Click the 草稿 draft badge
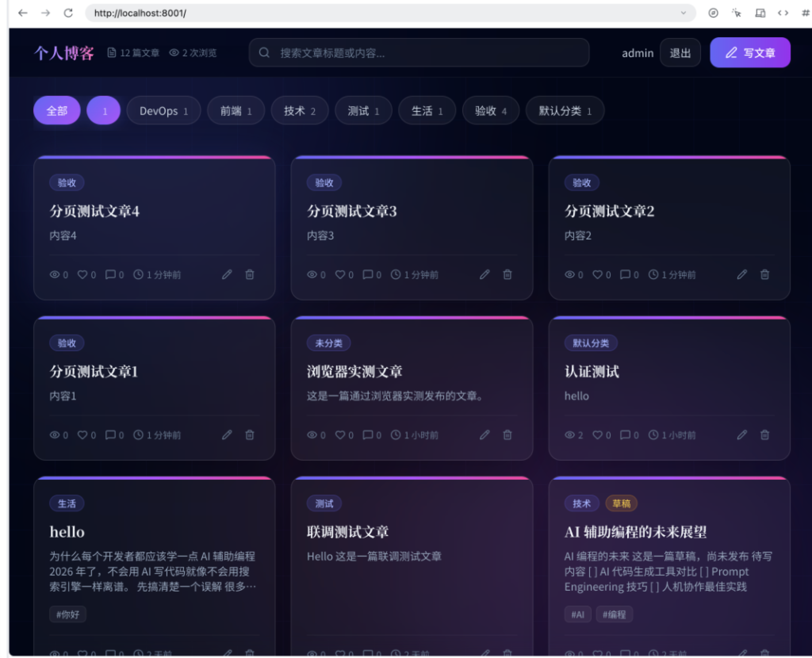 pos(621,503)
